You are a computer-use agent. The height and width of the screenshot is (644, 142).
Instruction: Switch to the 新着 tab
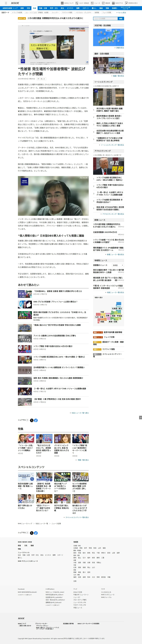[x=22, y=8]
